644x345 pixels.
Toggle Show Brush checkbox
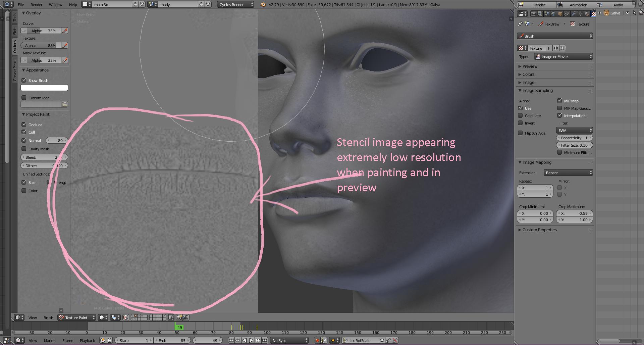click(24, 80)
